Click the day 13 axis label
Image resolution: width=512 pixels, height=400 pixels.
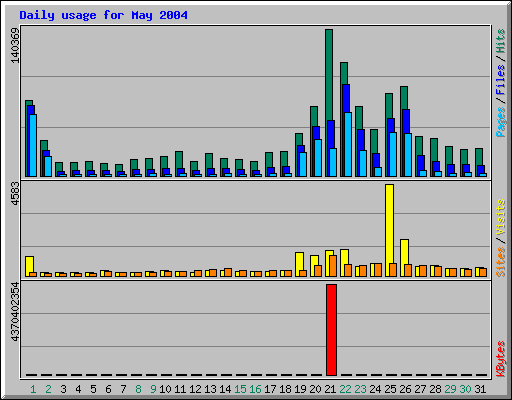tap(210, 389)
